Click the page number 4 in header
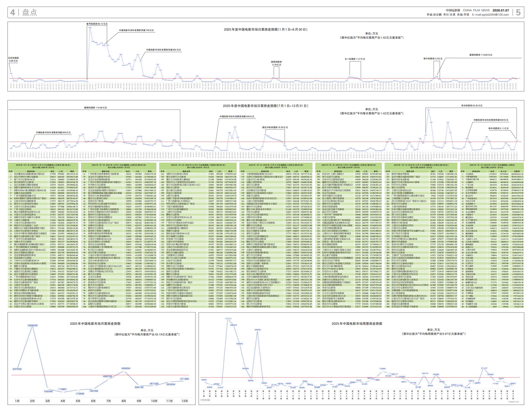 pyautogui.click(x=13, y=12)
